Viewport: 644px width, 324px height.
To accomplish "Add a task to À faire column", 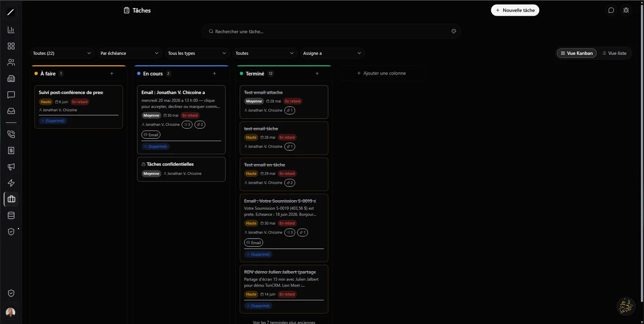I will [112, 73].
